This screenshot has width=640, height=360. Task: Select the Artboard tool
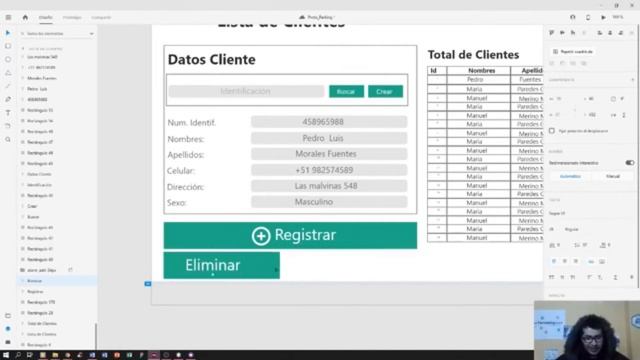pyautogui.click(x=8, y=126)
